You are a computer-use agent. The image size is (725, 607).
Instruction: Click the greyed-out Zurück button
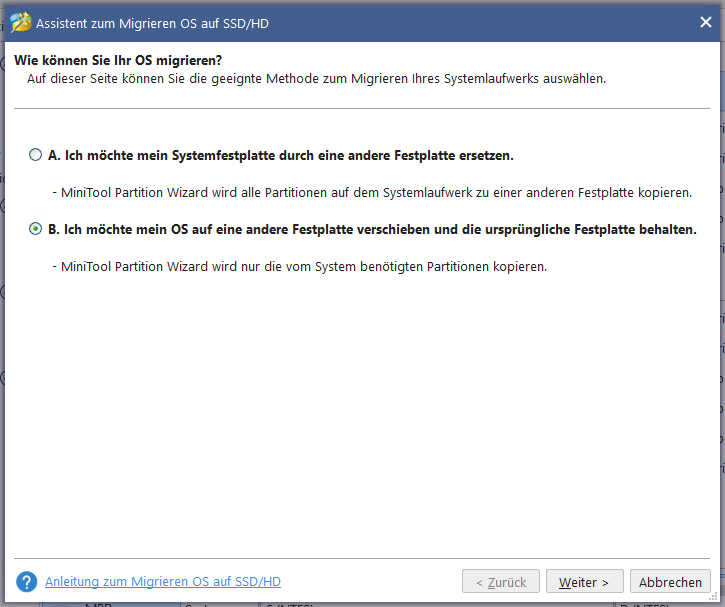[x=501, y=582]
